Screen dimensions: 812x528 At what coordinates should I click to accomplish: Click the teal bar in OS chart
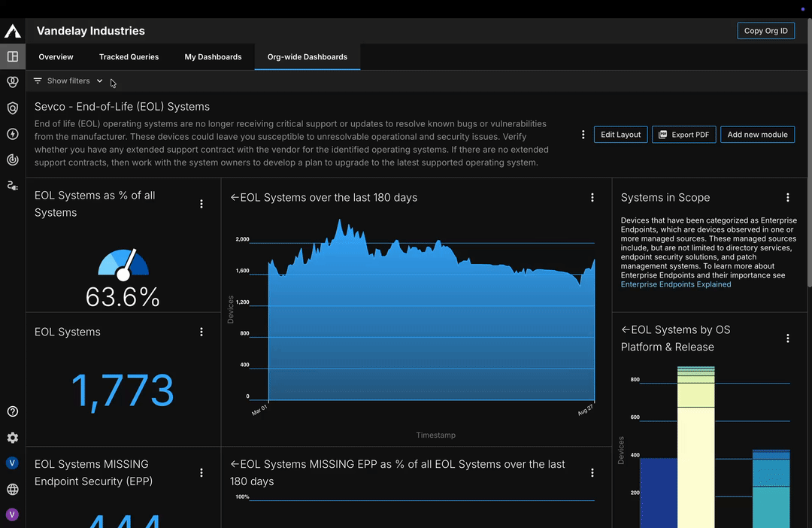771,507
